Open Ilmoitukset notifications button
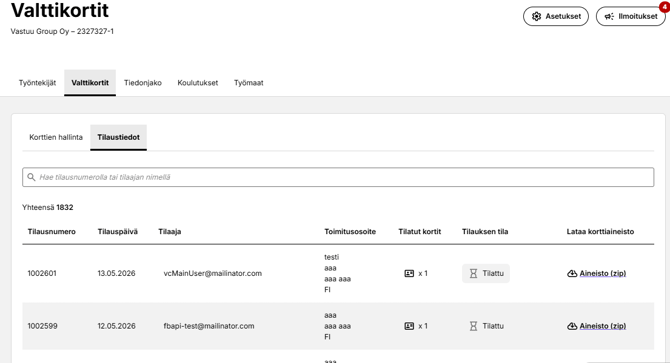The width and height of the screenshot is (670, 363). point(631,16)
